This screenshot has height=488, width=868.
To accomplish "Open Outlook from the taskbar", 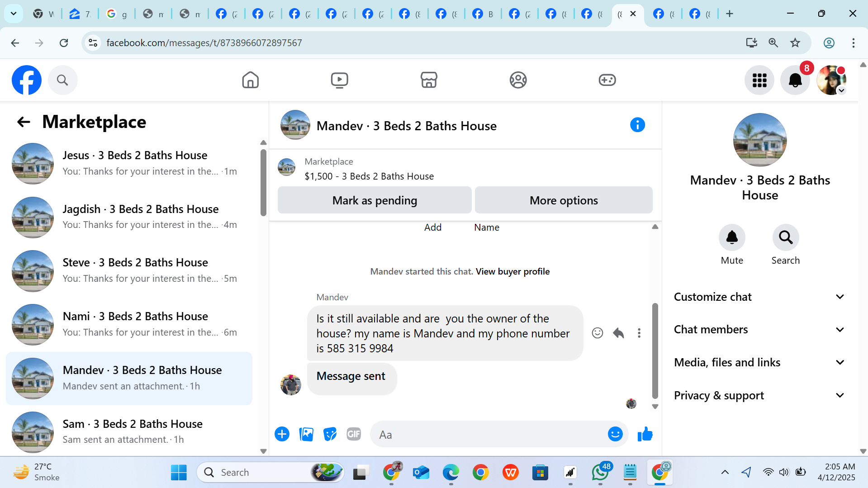I will (421, 473).
